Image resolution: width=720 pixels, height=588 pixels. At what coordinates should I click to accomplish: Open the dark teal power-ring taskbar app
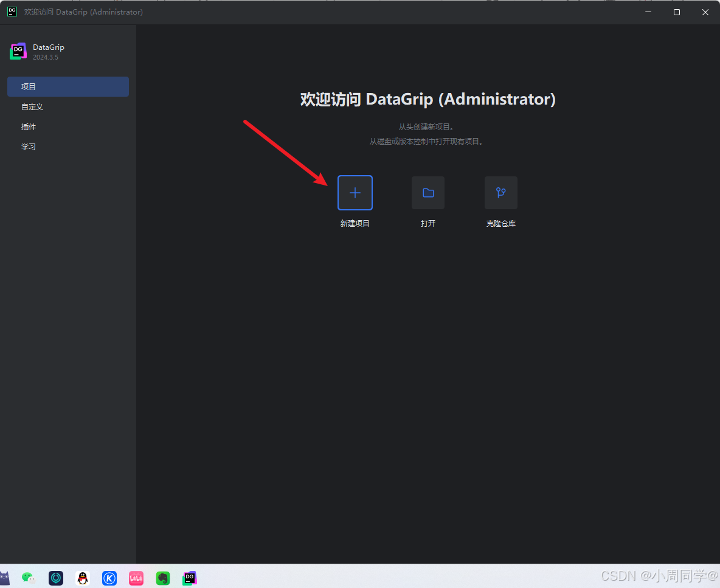pos(56,578)
